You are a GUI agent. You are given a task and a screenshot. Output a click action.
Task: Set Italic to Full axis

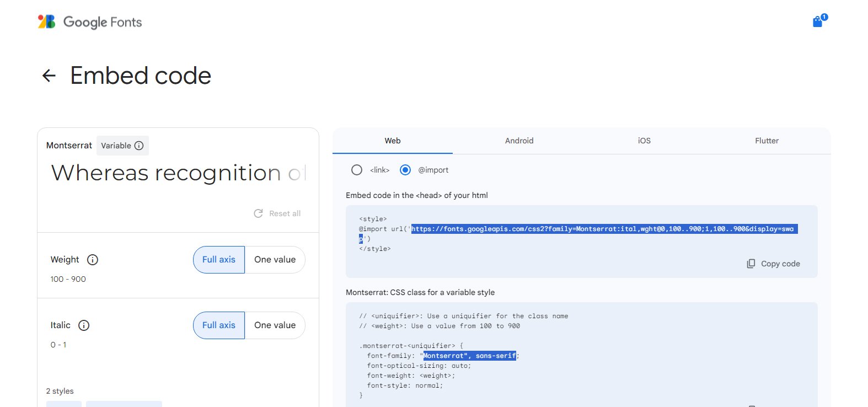219,325
